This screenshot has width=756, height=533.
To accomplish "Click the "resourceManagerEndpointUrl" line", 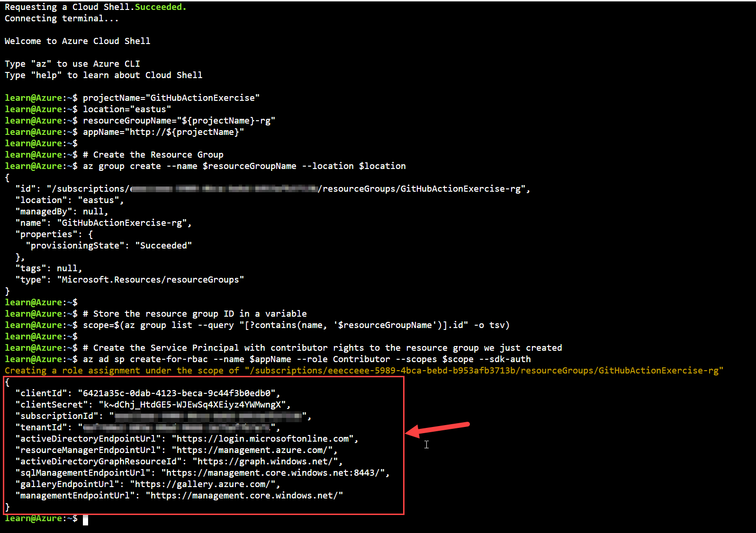I will point(176,450).
